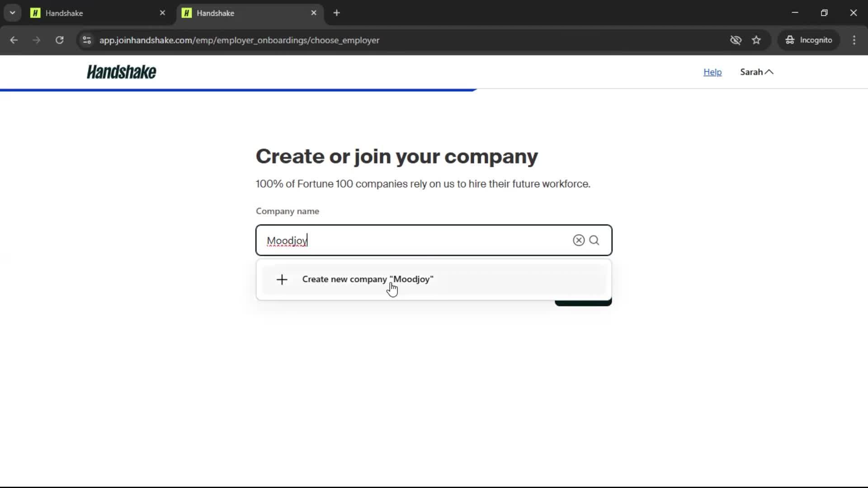The height and width of the screenshot is (488, 868).
Task: Minimize the browser window
Action: click(x=795, y=13)
